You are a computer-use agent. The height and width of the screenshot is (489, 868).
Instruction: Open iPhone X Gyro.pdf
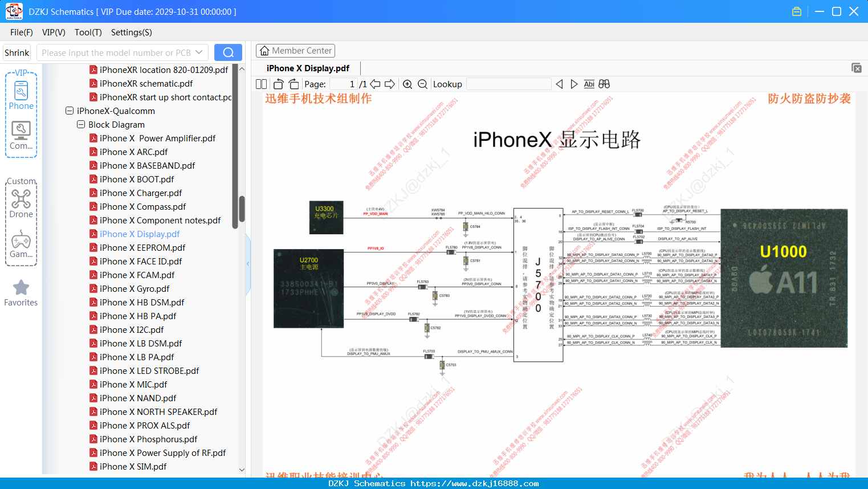pos(135,288)
